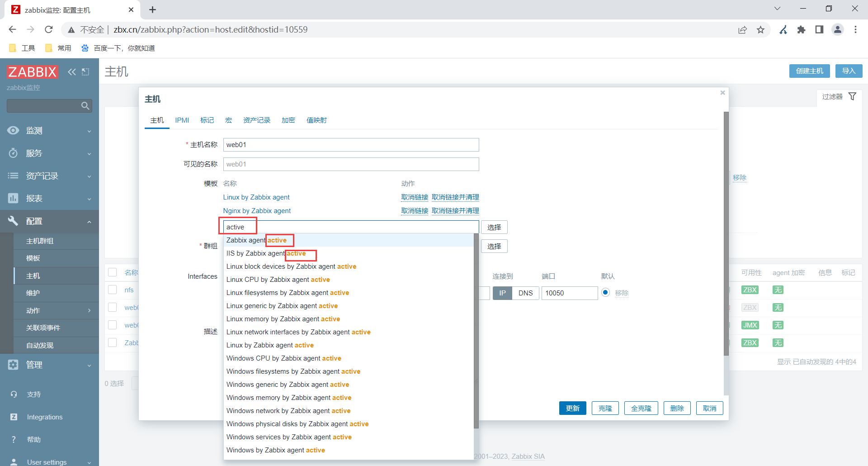868x466 pixels.
Task: Click the template search field containing active
Action: pos(351,227)
